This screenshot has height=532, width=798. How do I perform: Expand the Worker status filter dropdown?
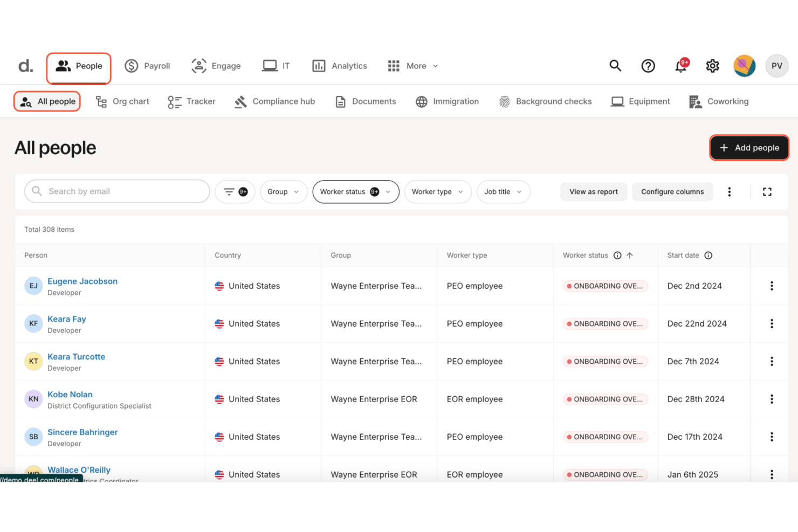356,192
